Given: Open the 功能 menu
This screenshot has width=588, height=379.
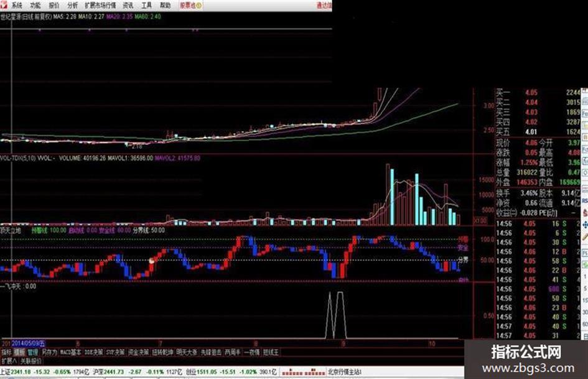Looking at the screenshot, I should 35,5.
